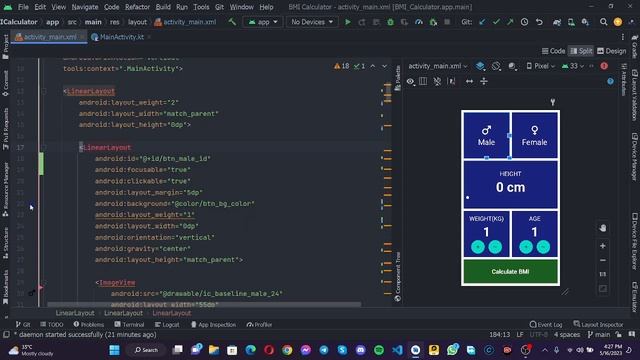Toggle the Palette side panel

click(x=398, y=78)
